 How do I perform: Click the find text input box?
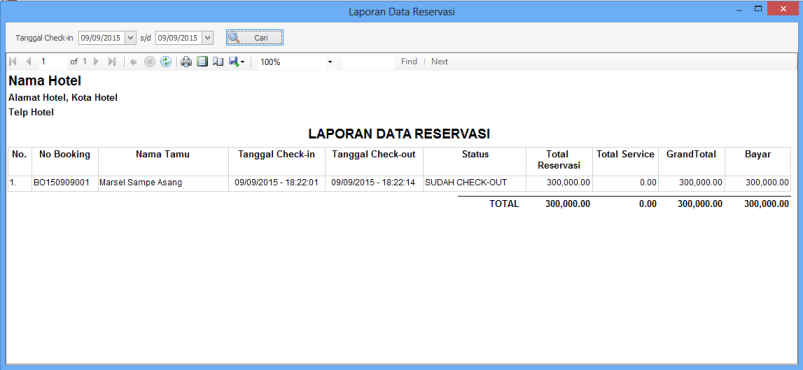(368, 61)
